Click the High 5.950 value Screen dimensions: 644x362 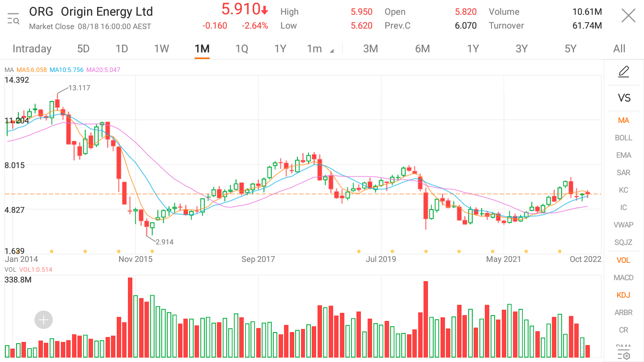[361, 12]
